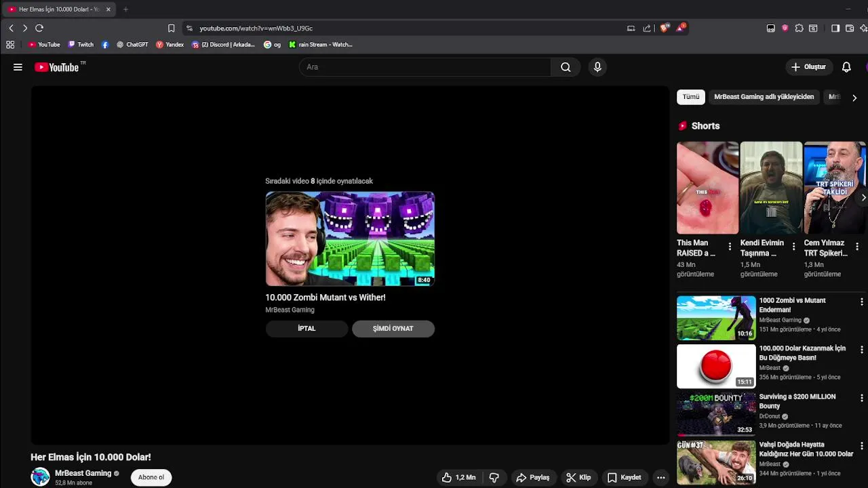Image resolution: width=868 pixels, height=488 pixels.
Task: Show next Shorts with right chevron
Action: tap(863, 197)
